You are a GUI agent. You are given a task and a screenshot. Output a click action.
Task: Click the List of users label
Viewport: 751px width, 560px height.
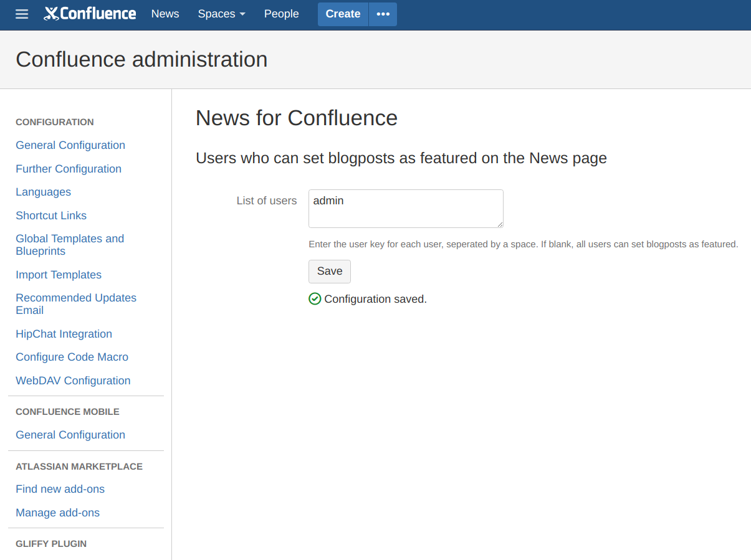point(267,201)
